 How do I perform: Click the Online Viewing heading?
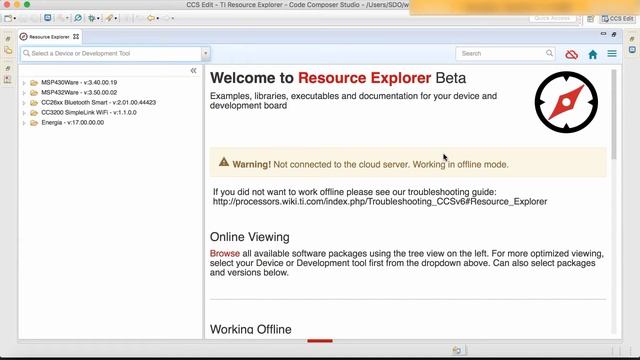point(250,237)
